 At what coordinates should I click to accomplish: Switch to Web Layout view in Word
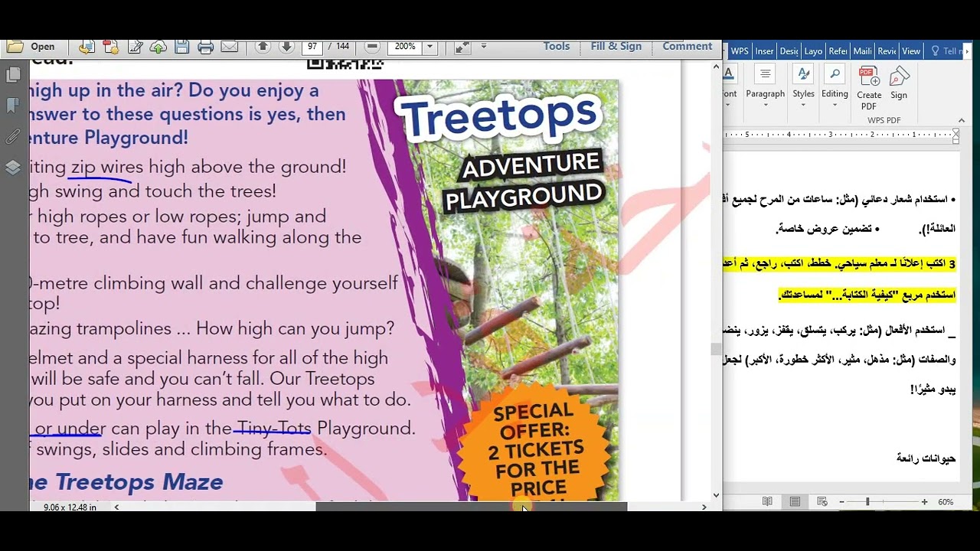(x=822, y=502)
